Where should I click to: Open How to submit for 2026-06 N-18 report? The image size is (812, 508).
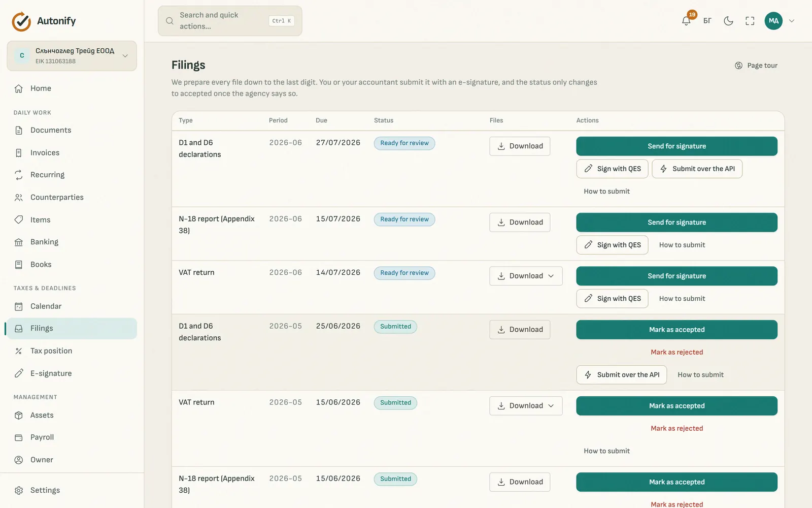pyautogui.click(x=682, y=245)
